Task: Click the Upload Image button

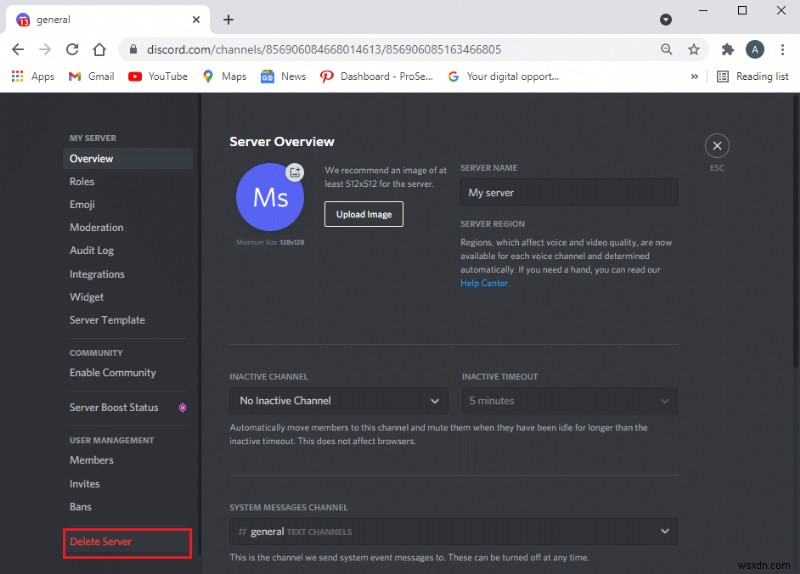Action: pos(364,214)
